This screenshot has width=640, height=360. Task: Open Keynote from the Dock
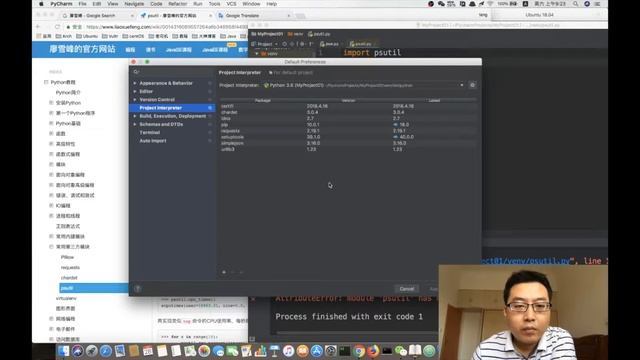coord(275,351)
